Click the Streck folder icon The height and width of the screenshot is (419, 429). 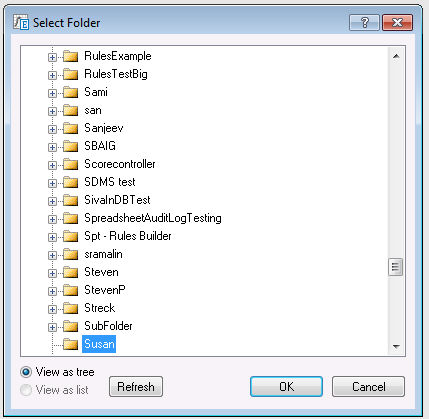pos(70,308)
